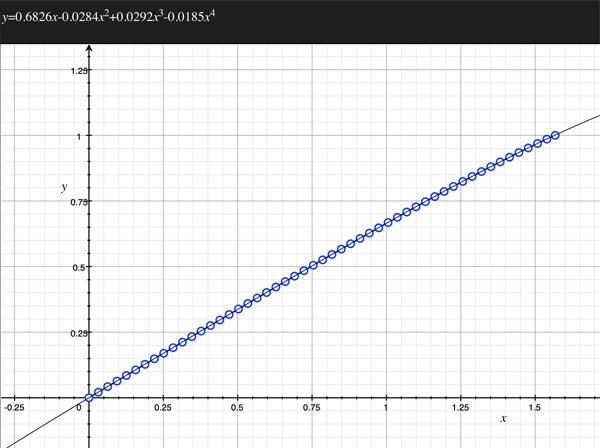Click the y-axis label 0.25

coord(78,333)
